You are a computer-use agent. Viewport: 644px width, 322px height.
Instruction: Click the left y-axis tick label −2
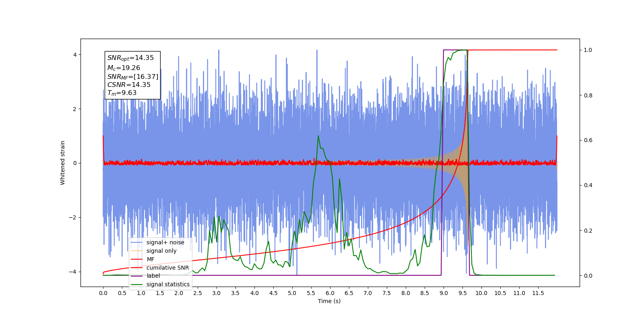click(x=72, y=217)
